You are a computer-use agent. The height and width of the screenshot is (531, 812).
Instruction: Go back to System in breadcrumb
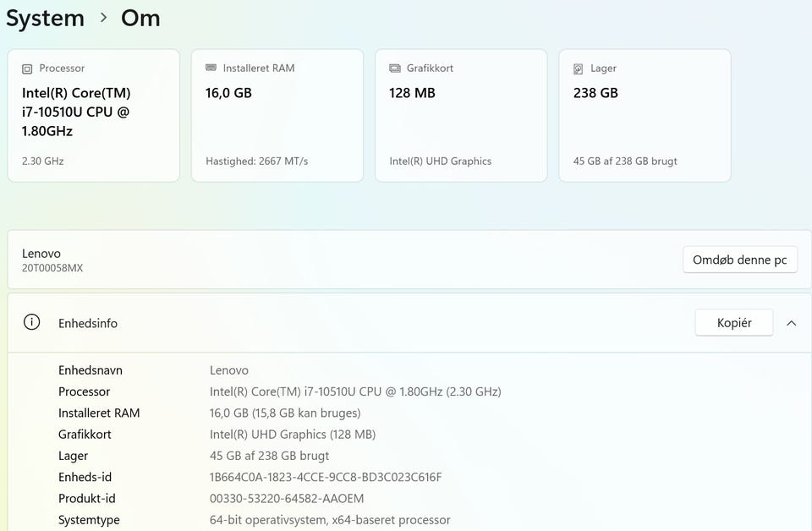(45, 19)
